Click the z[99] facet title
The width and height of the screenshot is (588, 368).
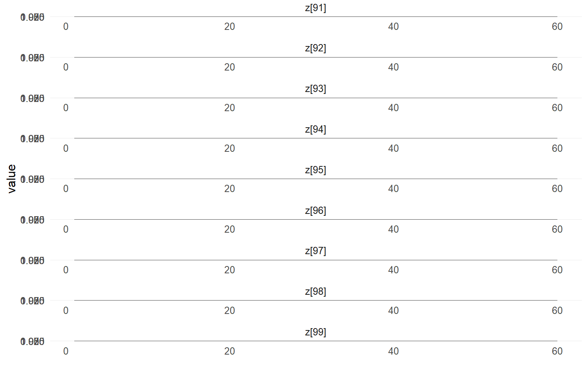315,332
